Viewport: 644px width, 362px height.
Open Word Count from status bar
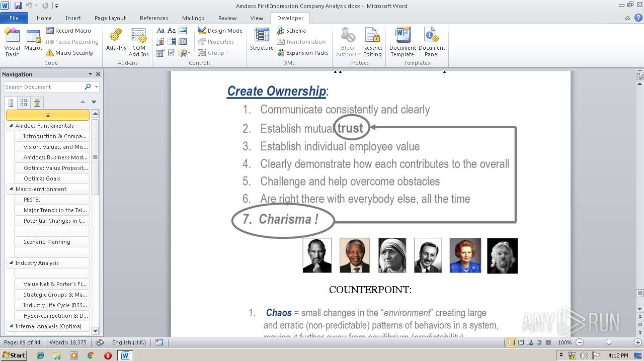(x=68, y=342)
